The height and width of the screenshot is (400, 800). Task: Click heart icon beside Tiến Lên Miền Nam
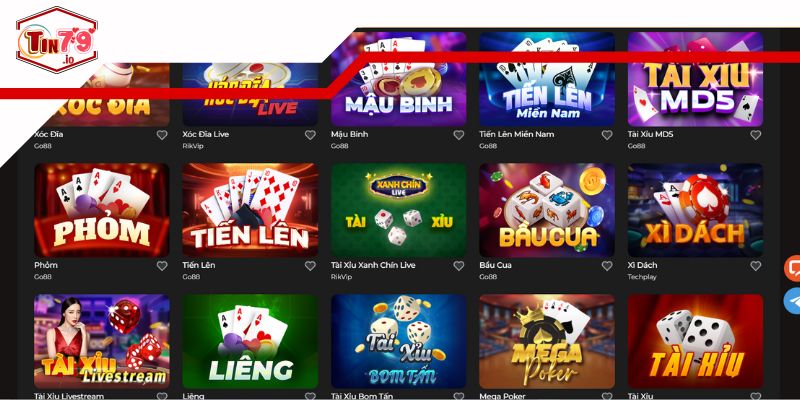pyautogui.click(x=607, y=135)
